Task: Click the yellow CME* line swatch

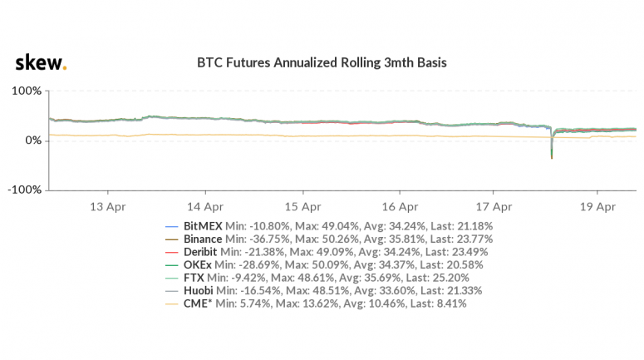Action: (x=173, y=304)
